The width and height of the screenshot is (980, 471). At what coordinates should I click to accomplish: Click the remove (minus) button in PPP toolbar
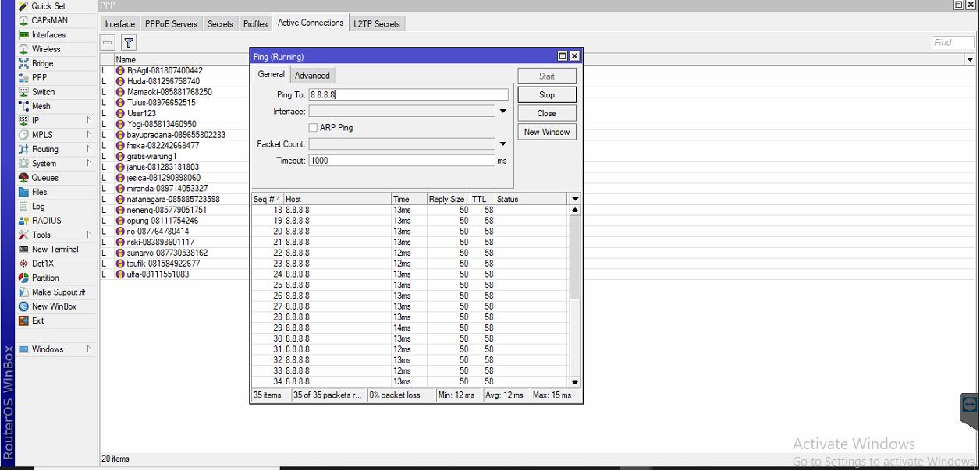click(x=108, y=43)
